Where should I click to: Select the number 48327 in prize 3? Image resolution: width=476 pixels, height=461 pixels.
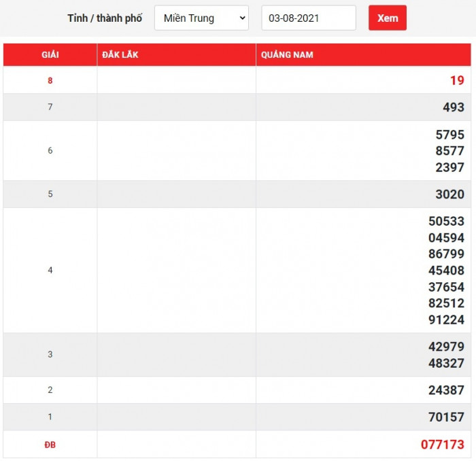click(x=446, y=363)
